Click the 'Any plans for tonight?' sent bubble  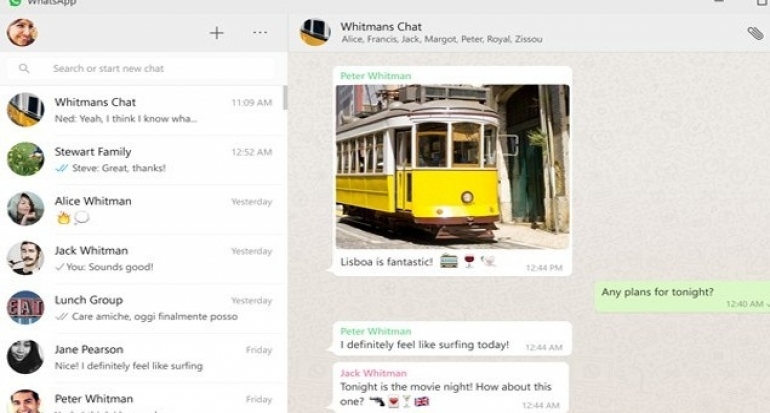[683, 297]
